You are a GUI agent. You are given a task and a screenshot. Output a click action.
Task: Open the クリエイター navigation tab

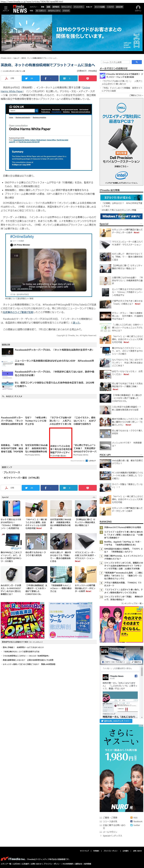coord(79,7)
